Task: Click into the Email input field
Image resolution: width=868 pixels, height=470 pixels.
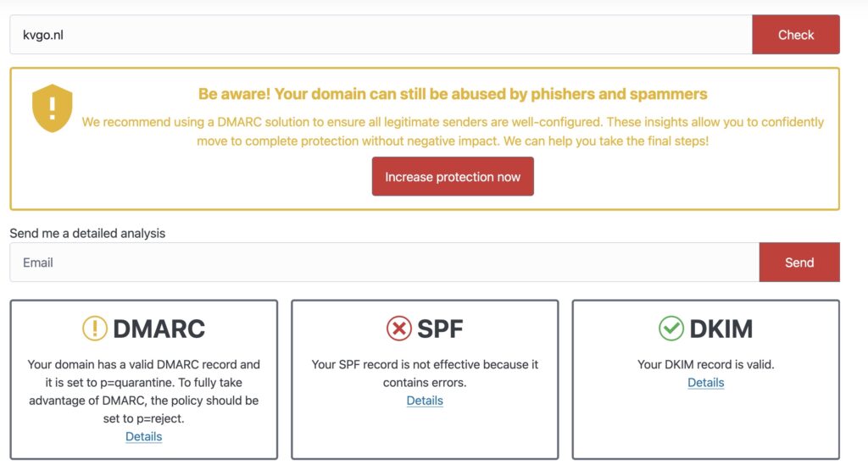Action: 384,263
